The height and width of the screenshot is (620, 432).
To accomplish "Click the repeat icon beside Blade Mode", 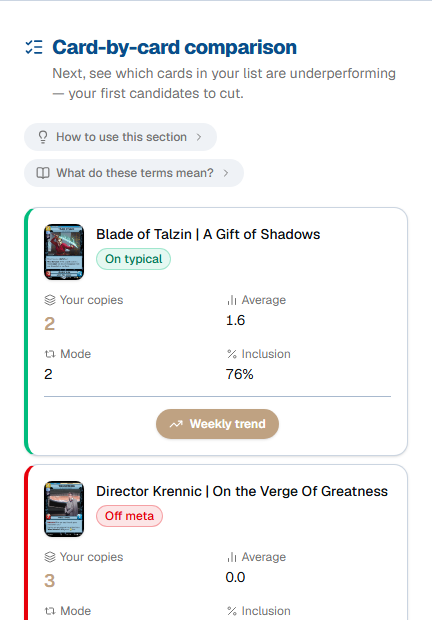I will click(50, 354).
